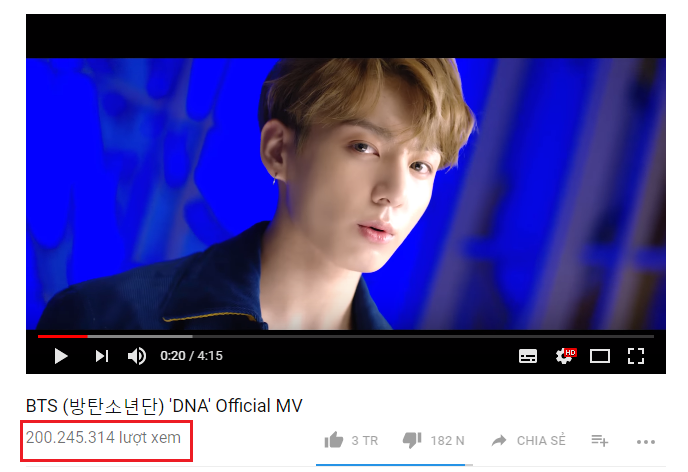Open the CHIA SẺ share dialog
The width and height of the screenshot is (688, 472).
[x=541, y=440]
